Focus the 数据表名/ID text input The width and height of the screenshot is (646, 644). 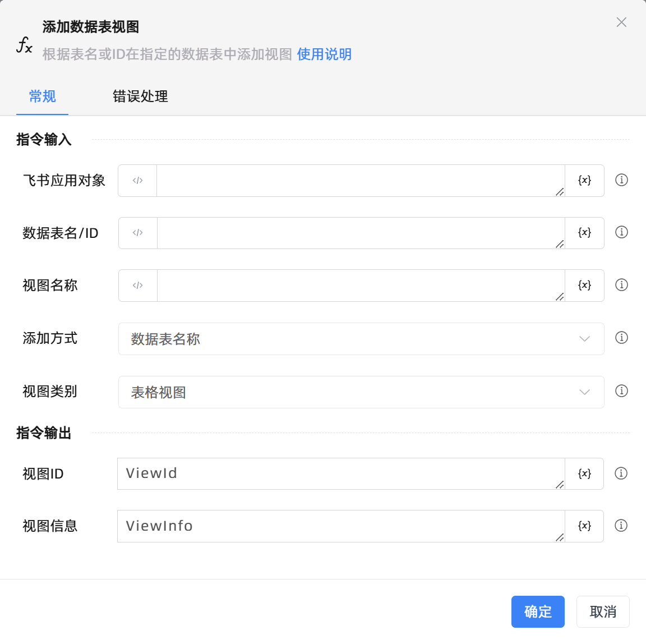pyautogui.click(x=361, y=233)
